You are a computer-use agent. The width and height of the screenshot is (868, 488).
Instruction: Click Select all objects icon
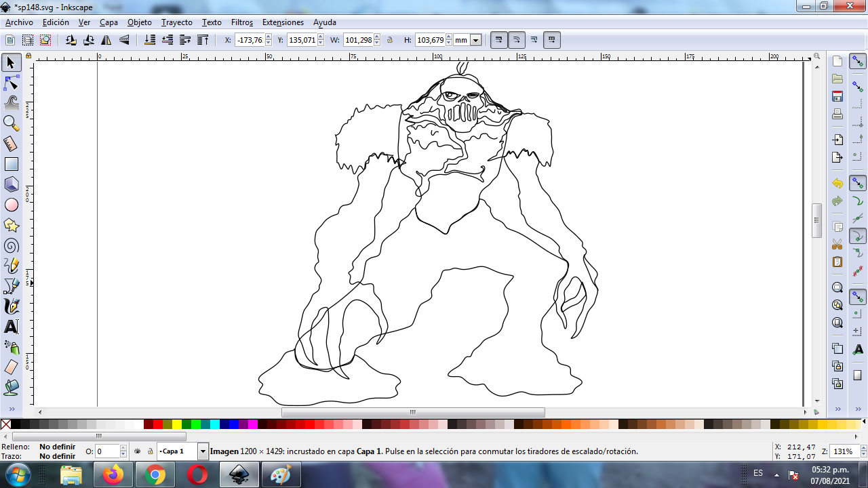point(10,40)
